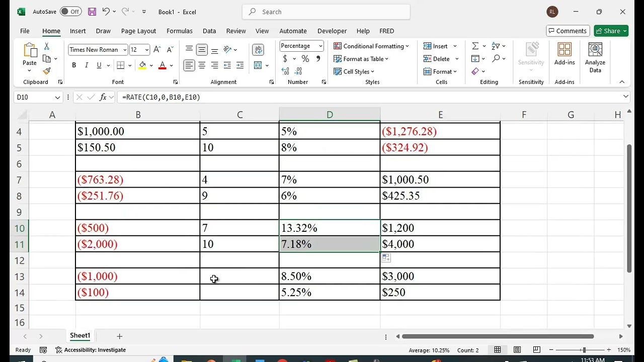Click Accessibility: Investigate in status bar

[x=91, y=350]
